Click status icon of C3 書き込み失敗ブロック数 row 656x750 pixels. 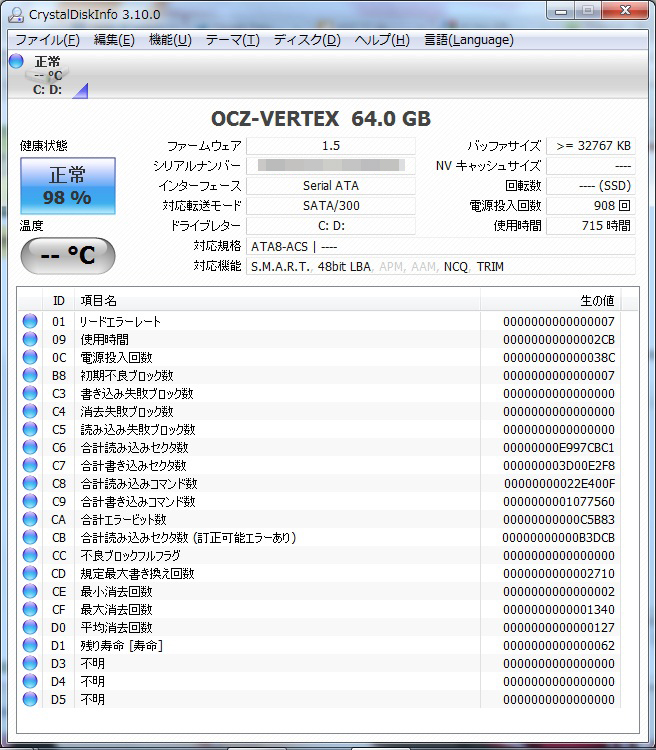[30, 393]
